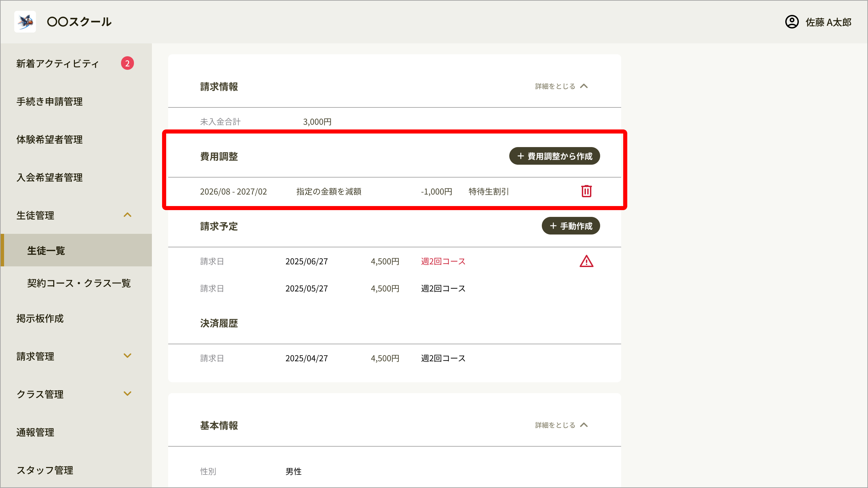Viewport: 868px width, 488px height.
Task: Go to 体験希望者管理
Action: click(x=50, y=139)
